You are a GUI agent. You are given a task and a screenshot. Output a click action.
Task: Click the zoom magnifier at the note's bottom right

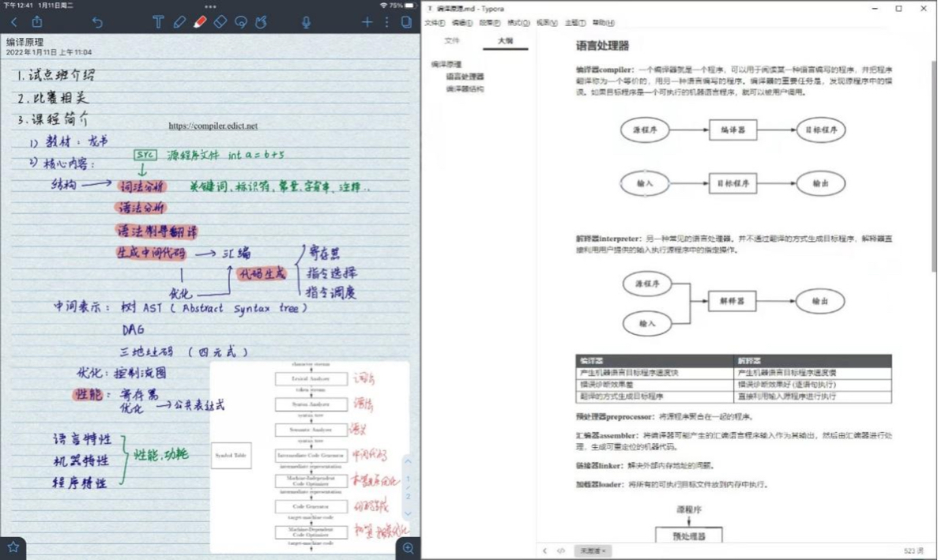[408, 547]
